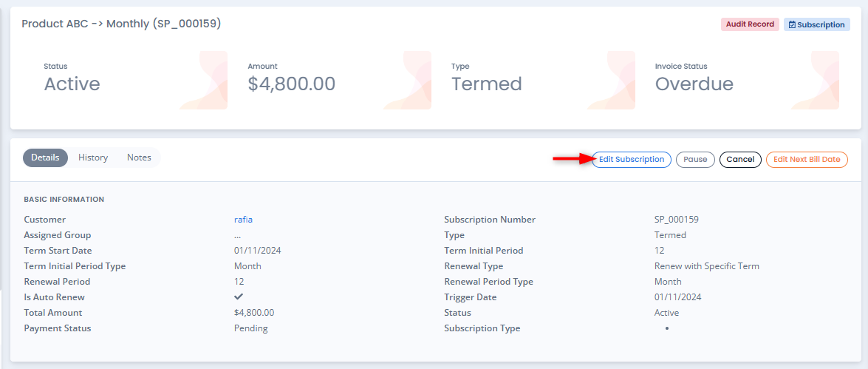
Task: Switch to the History tab
Action: [93, 158]
